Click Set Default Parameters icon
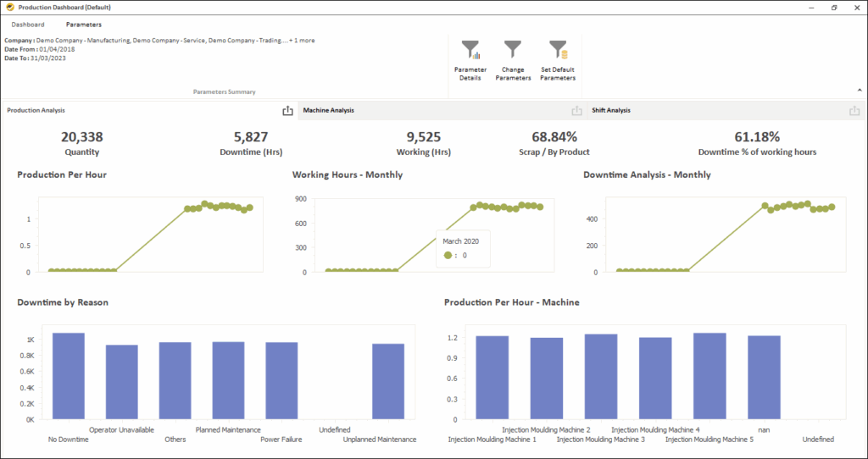 click(x=558, y=50)
